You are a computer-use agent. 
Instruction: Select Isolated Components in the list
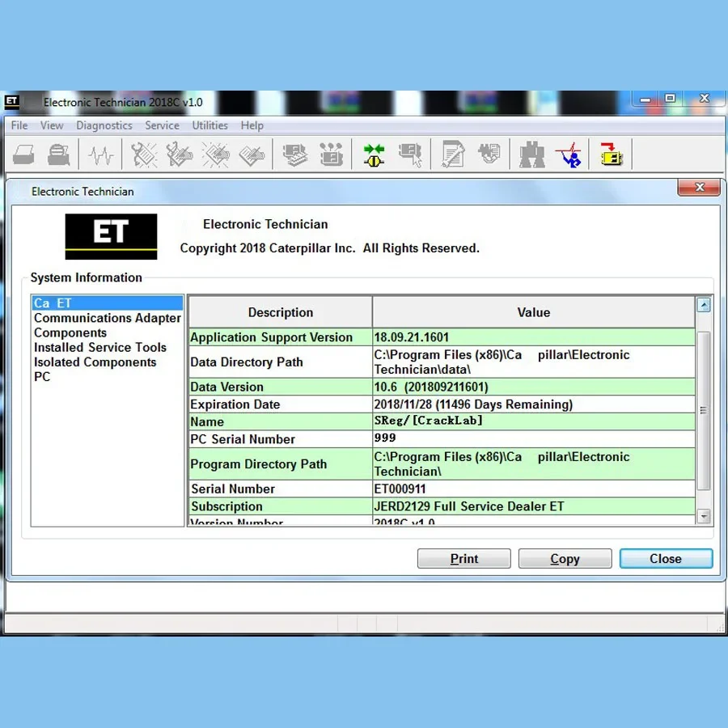(x=95, y=362)
